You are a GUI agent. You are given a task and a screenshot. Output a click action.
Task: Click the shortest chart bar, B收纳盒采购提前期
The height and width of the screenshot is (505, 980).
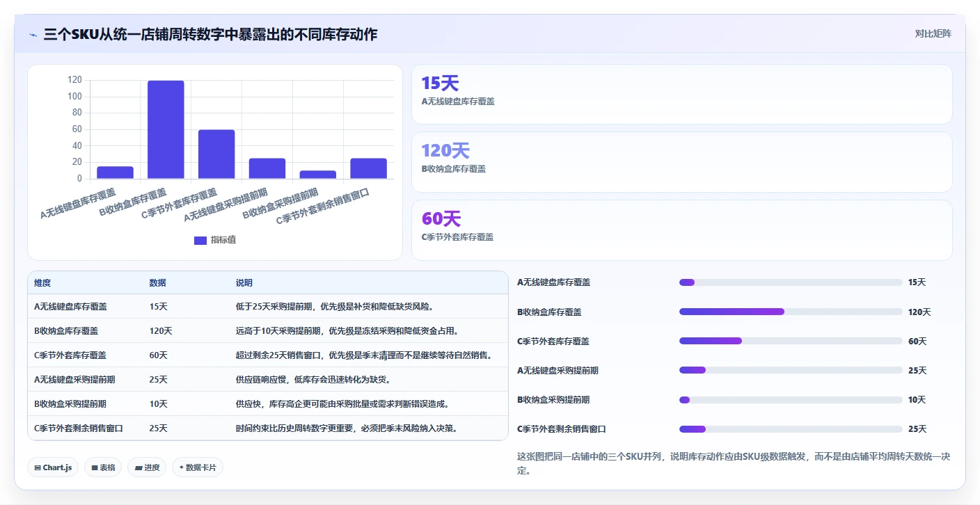click(x=318, y=175)
